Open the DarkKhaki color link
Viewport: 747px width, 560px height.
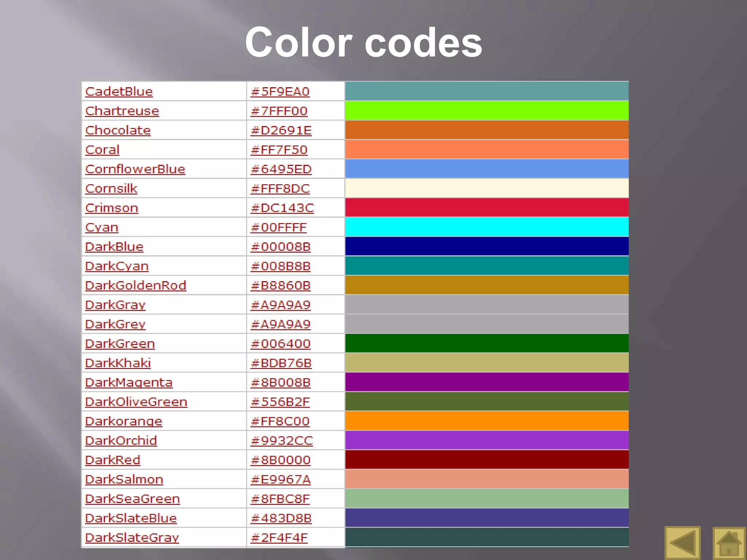[x=118, y=363]
